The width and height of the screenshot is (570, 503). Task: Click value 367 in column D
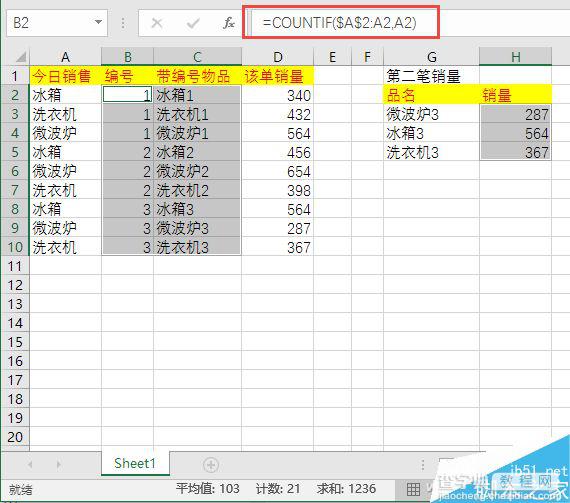point(278,247)
